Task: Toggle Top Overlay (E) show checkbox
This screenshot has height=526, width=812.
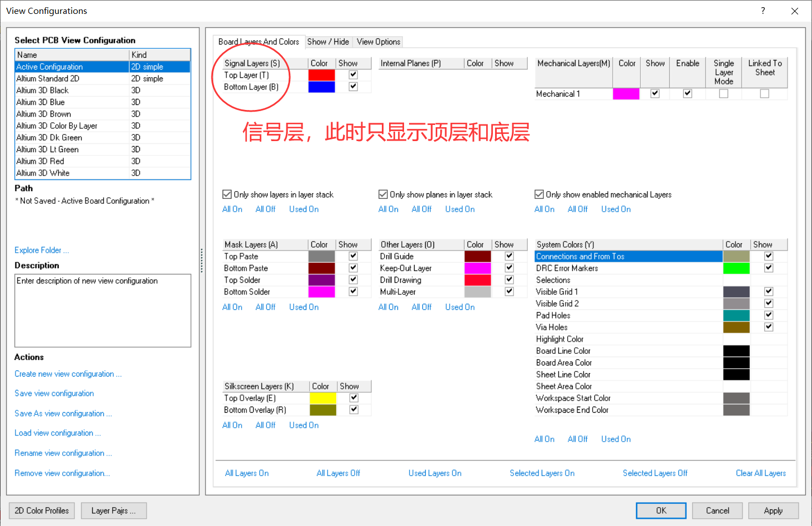Action: (354, 398)
